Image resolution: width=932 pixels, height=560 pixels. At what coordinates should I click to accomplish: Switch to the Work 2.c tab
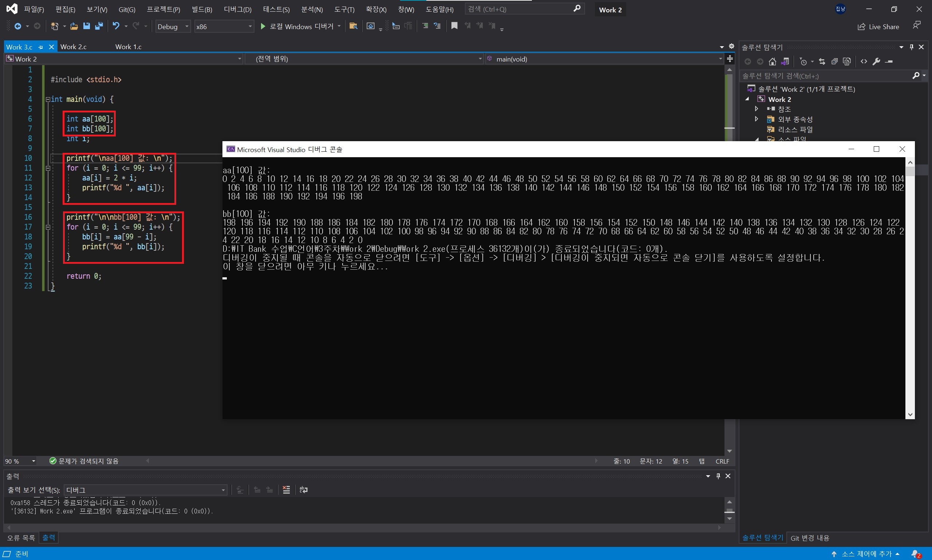point(73,47)
